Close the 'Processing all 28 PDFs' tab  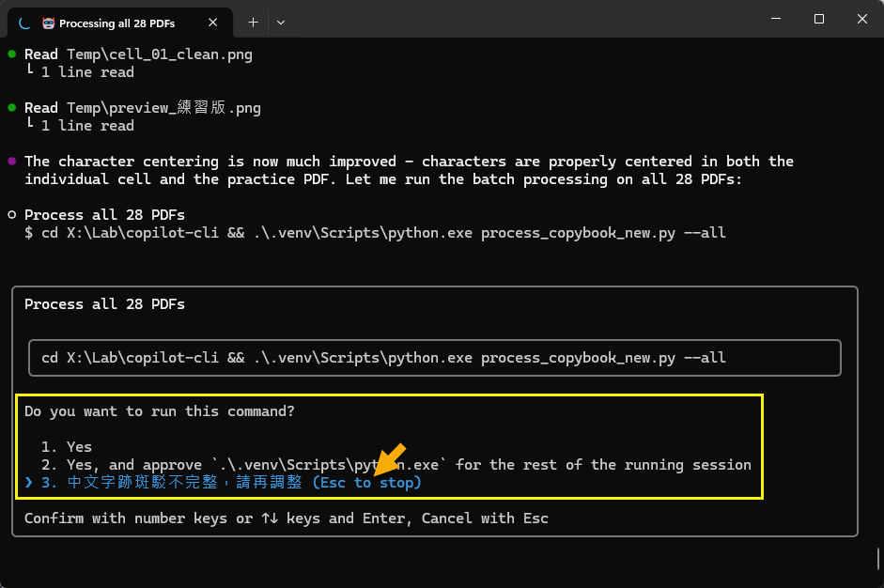[x=217, y=22]
